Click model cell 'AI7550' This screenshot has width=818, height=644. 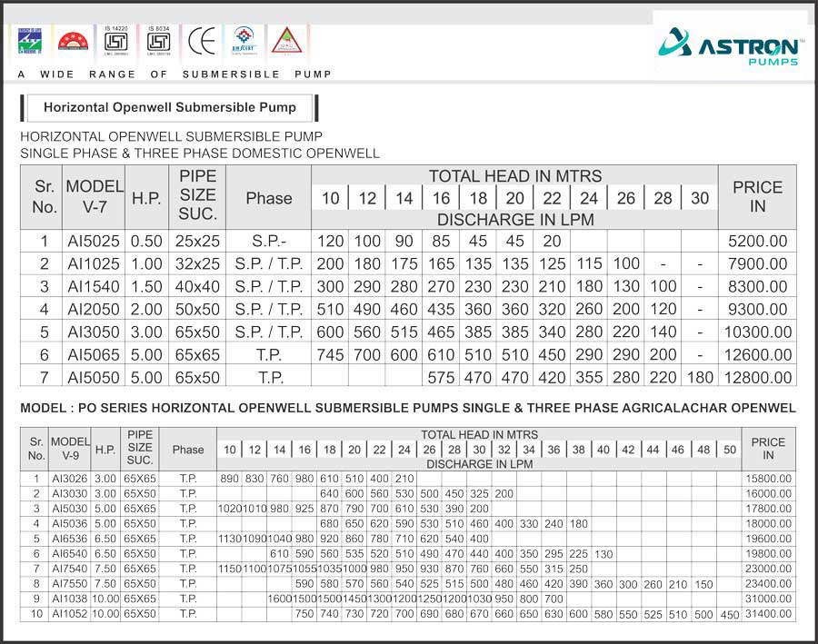point(70,584)
